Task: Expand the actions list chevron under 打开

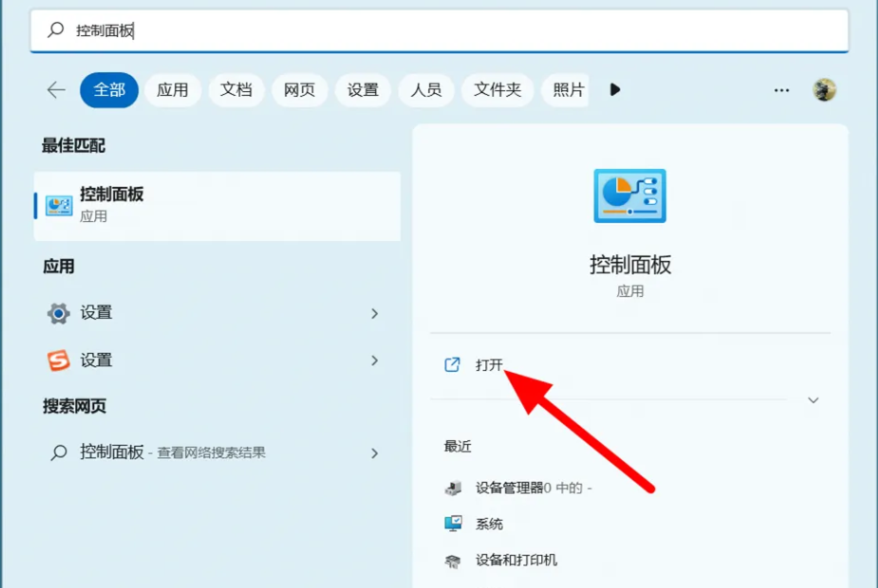Action: coord(813,400)
